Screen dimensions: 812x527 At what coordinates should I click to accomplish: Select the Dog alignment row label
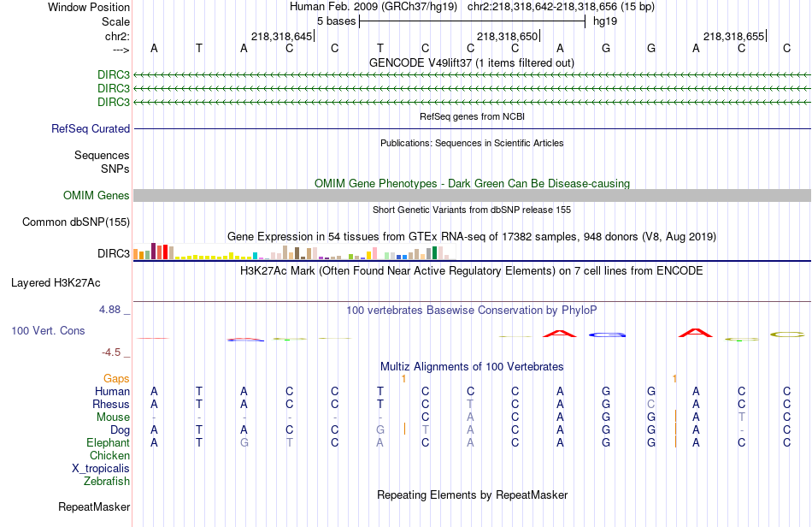pyautogui.click(x=121, y=430)
